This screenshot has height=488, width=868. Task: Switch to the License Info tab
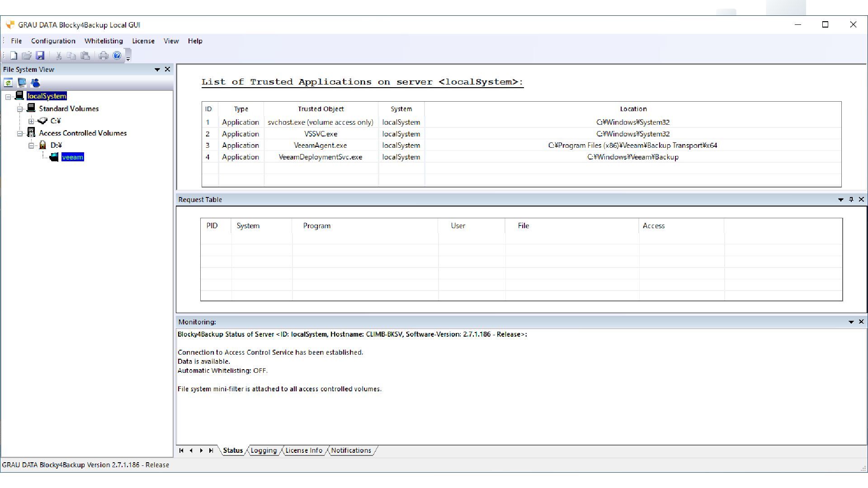pyautogui.click(x=304, y=450)
